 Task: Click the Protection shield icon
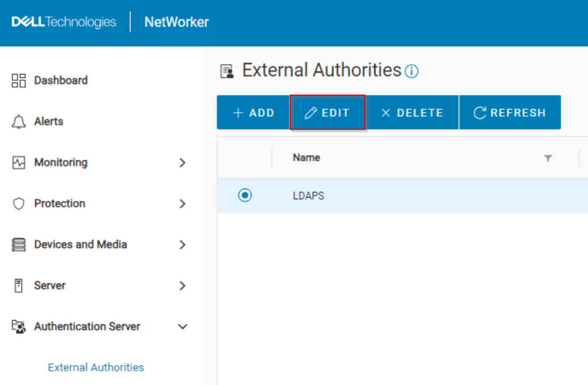click(19, 203)
